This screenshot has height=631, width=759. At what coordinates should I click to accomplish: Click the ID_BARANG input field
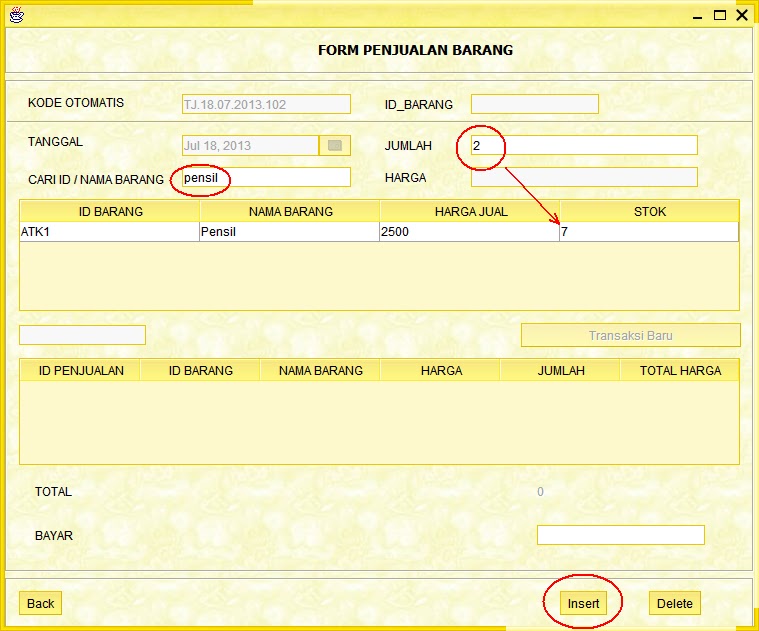pos(535,104)
